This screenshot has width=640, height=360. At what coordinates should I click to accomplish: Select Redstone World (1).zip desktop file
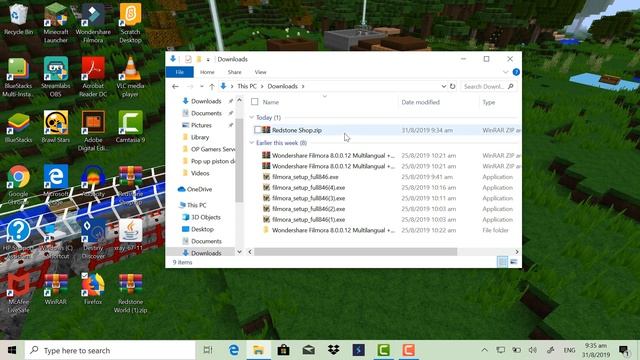(x=130, y=293)
